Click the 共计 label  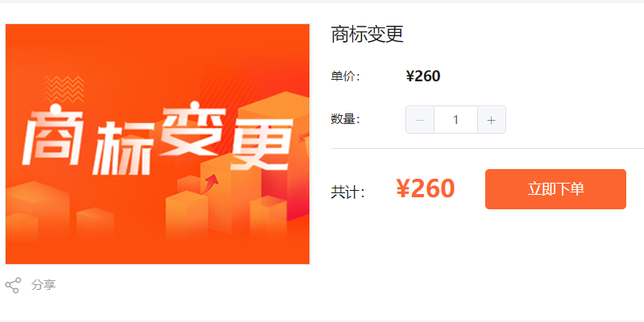348,192
